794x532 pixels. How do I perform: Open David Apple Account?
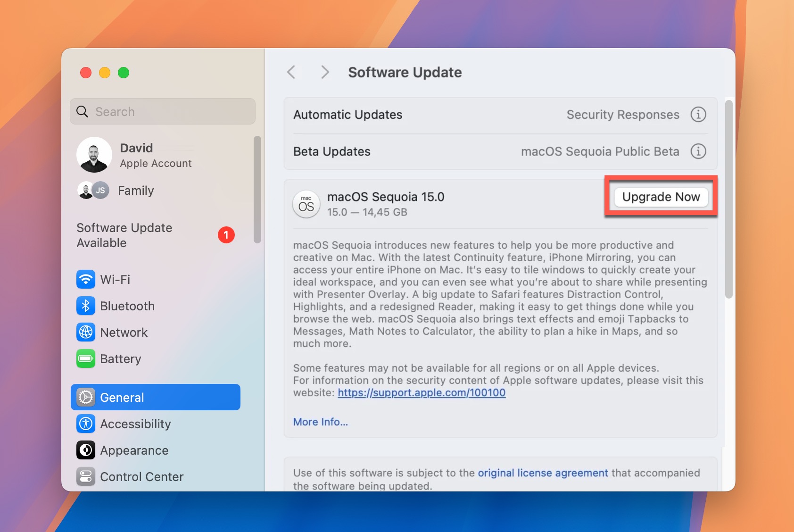point(156,155)
